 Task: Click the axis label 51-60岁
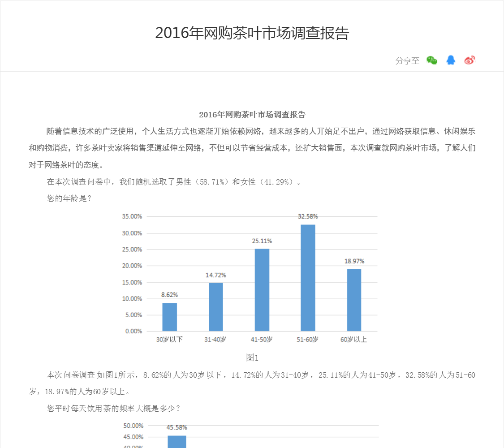[308, 340]
